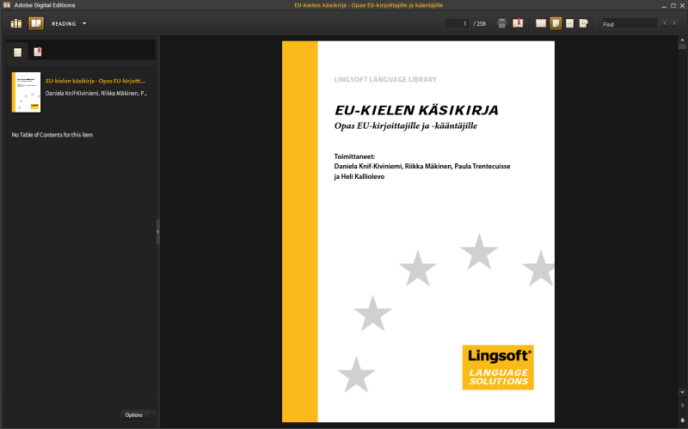The height and width of the screenshot is (429, 688).
Task: Click the vertical scrollbar thumb
Action: coord(682,46)
